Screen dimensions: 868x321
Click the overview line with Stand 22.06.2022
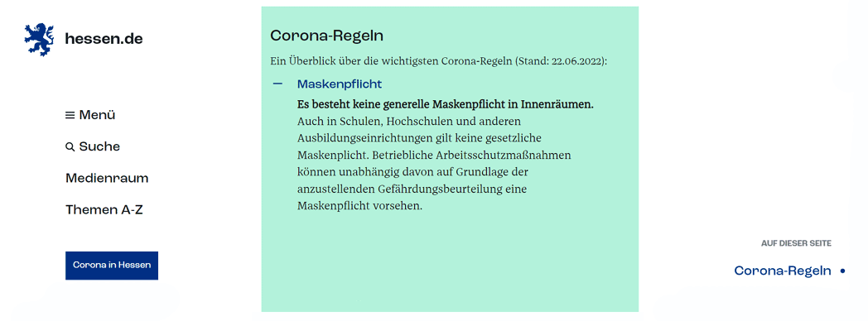(438, 60)
